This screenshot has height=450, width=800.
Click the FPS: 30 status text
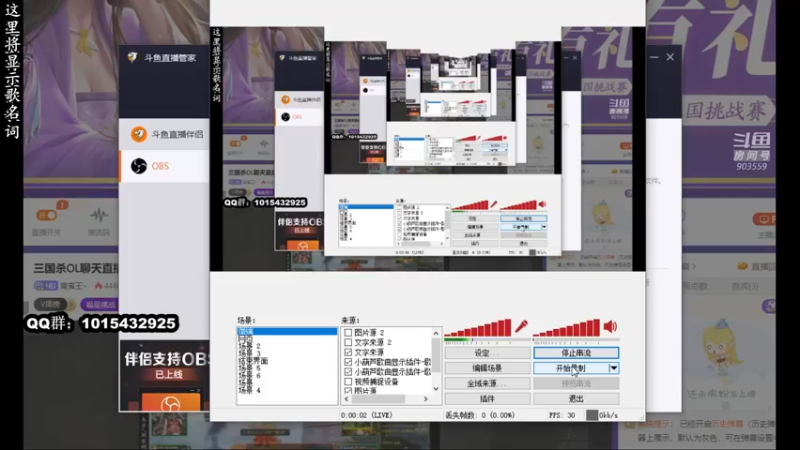[x=562, y=415]
